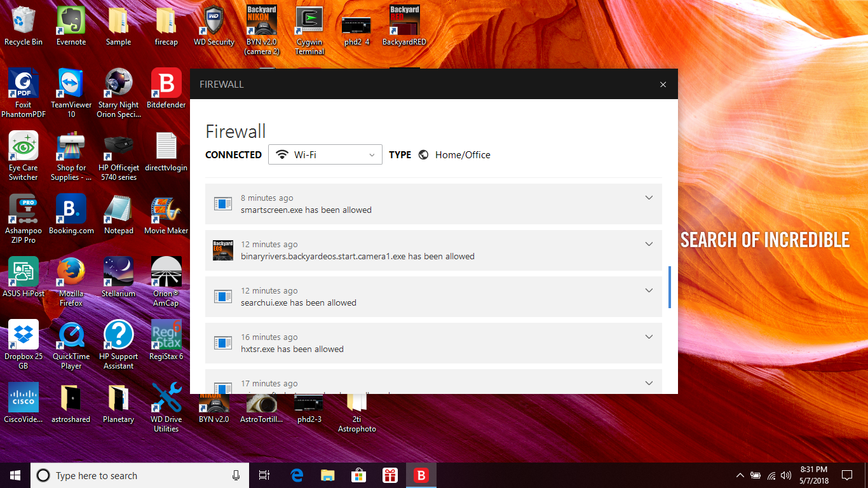Expand the smartscreen.exe allowed entry

[649, 198]
